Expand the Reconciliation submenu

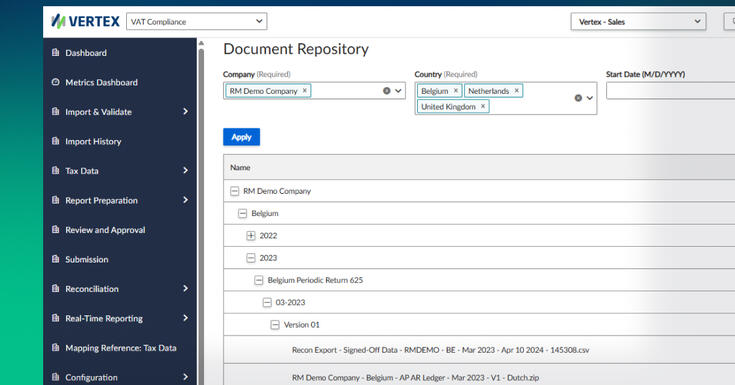[x=186, y=288]
